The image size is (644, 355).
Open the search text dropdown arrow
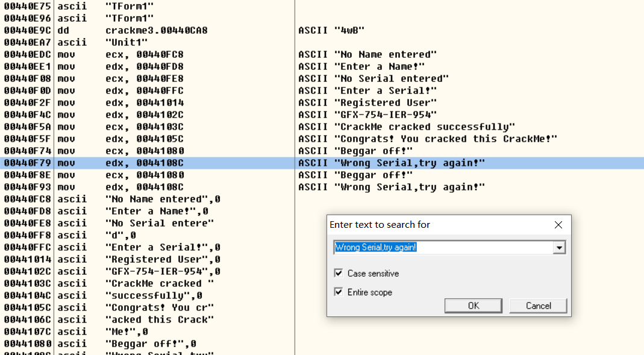(559, 248)
